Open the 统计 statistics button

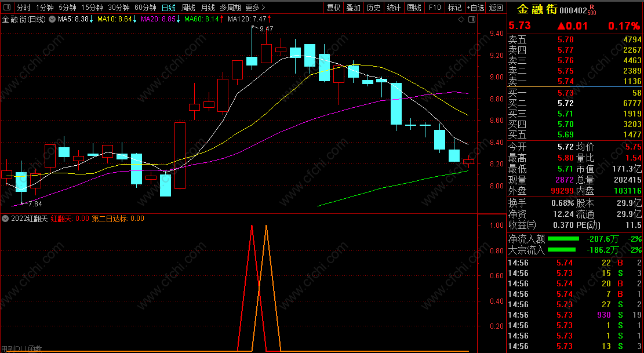tap(394, 8)
